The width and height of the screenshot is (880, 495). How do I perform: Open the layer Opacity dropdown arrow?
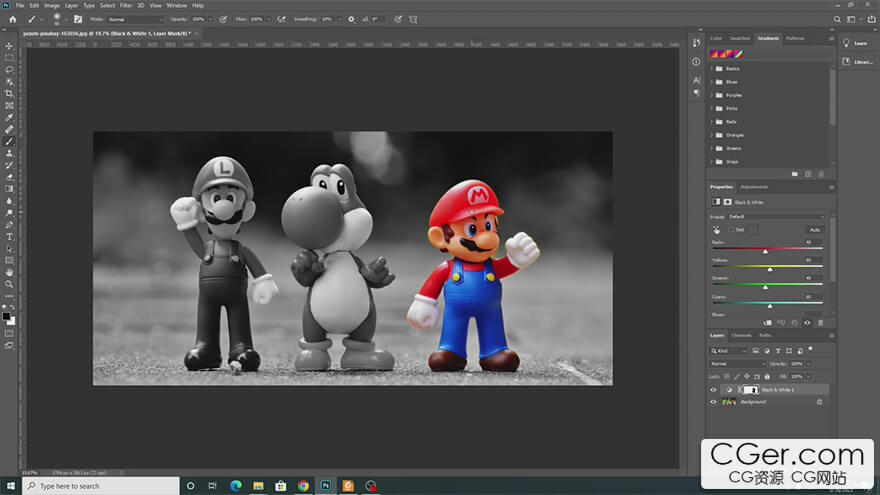pyautogui.click(x=809, y=364)
